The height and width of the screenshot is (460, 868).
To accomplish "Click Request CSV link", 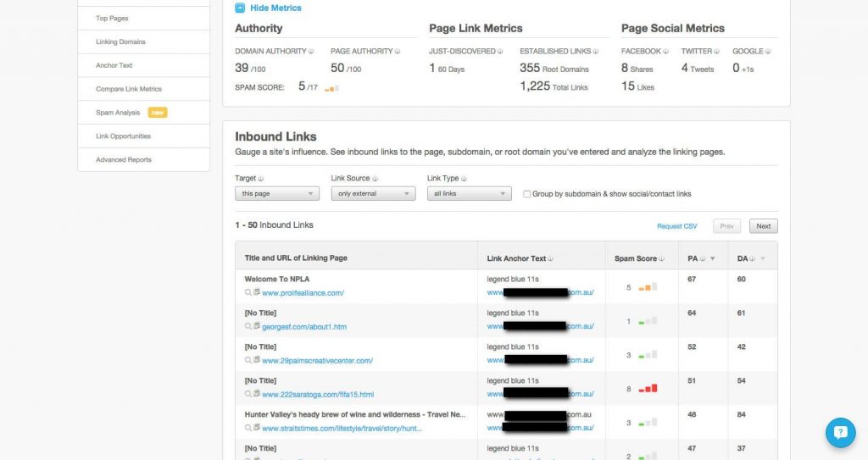I will click(677, 226).
